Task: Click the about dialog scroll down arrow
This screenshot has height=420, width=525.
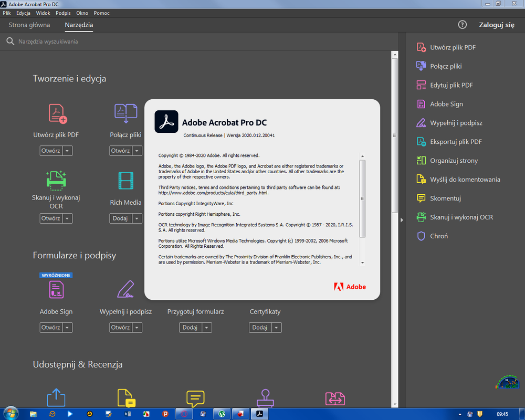Action: pos(362,263)
